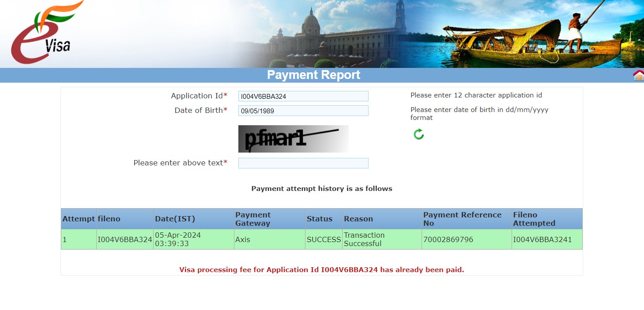Click the I004V6BBA3241 fileno attempted cell
Viewport: 644px width, 310px height.
[x=542, y=239]
